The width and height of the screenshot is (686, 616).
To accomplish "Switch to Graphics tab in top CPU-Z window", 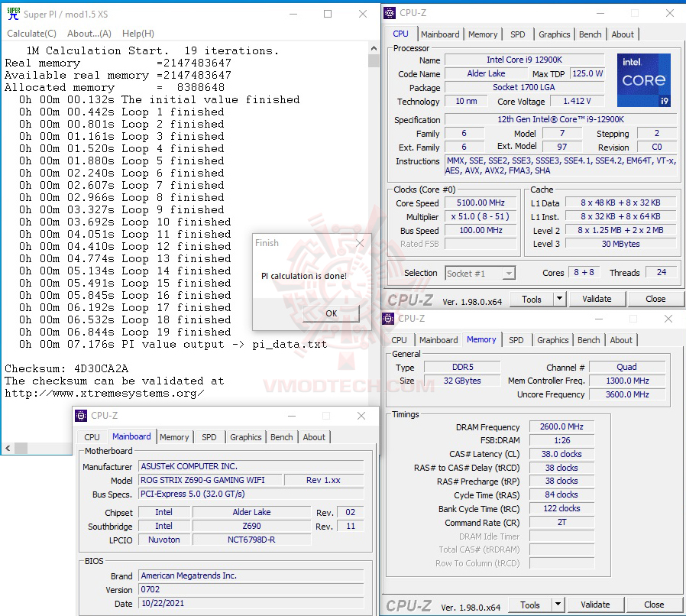I will [554, 34].
